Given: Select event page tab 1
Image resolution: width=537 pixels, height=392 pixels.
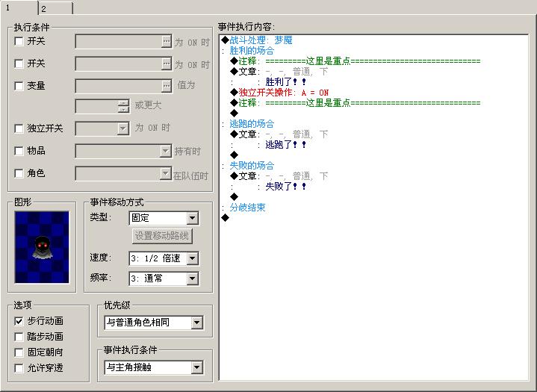Looking at the screenshot, I should pyautogui.click(x=19, y=7).
